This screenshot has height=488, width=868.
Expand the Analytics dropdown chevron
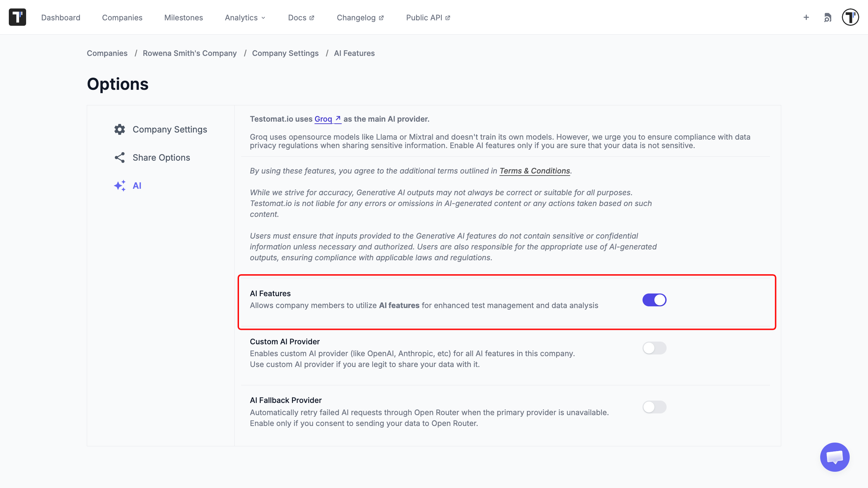click(263, 18)
